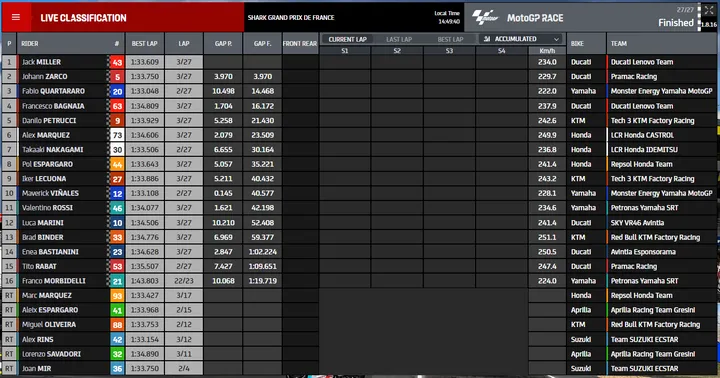Click Joan Mir's number 36 badge
The image size is (720, 378).
tap(117, 369)
